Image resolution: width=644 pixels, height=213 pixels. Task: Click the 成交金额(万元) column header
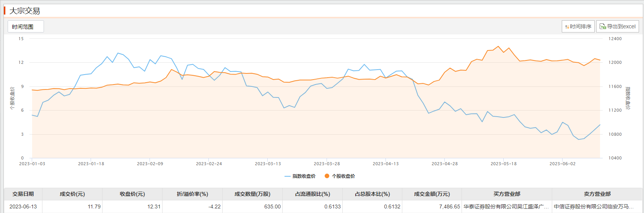432,194
